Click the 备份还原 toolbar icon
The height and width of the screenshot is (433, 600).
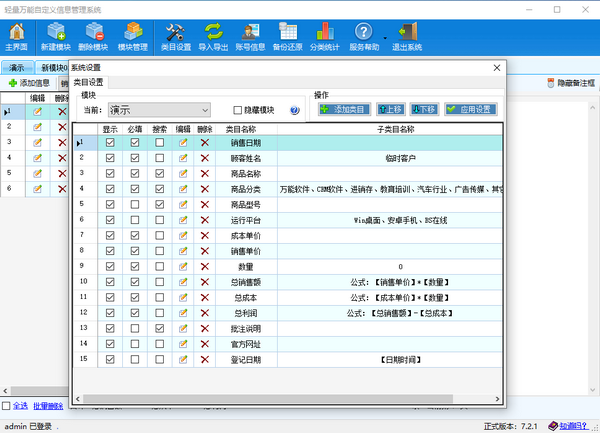coord(288,37)
